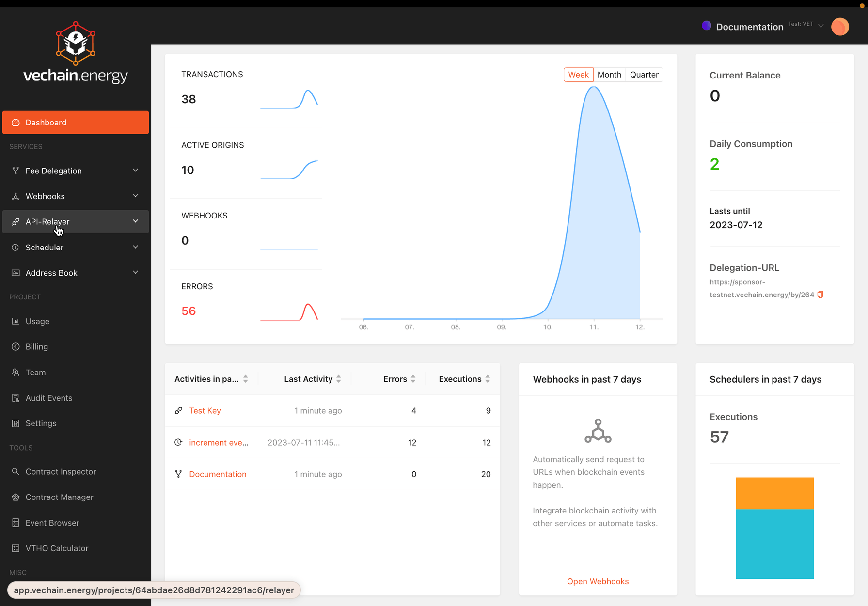This screenshot has height=606, width=868.
Task: Sort Executions column using its sort arrows
Action: tap(488, 379)
